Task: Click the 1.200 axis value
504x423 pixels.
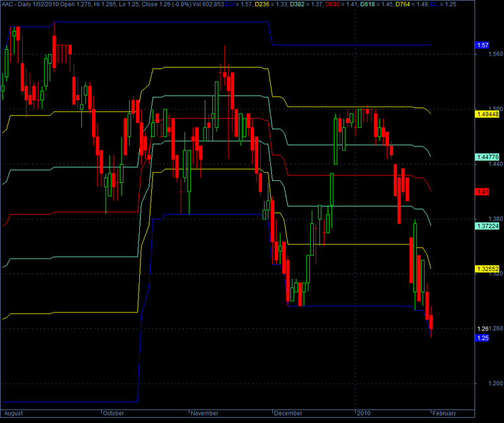Action: pos(495,383)
